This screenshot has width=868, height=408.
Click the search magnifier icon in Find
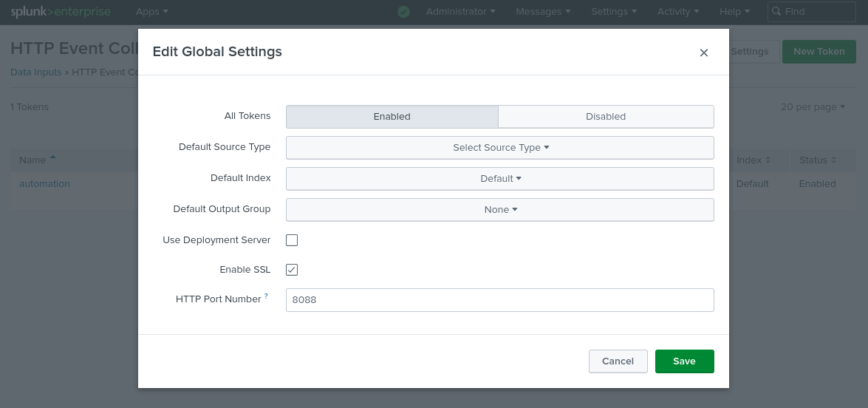click(776, 12)
